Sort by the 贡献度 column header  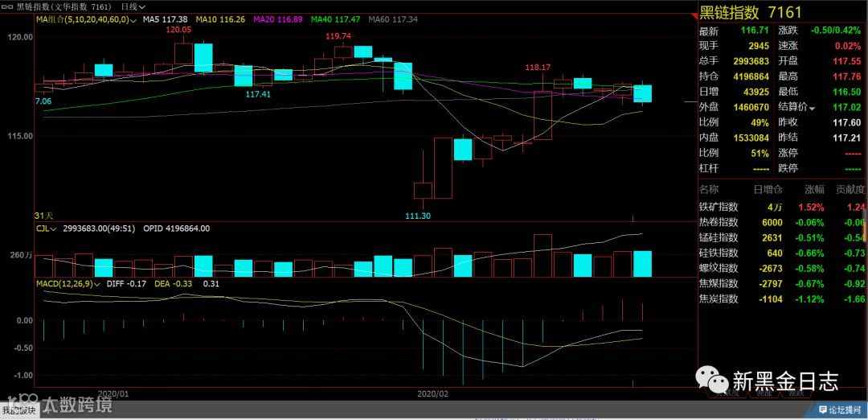(x=850, y=190)
